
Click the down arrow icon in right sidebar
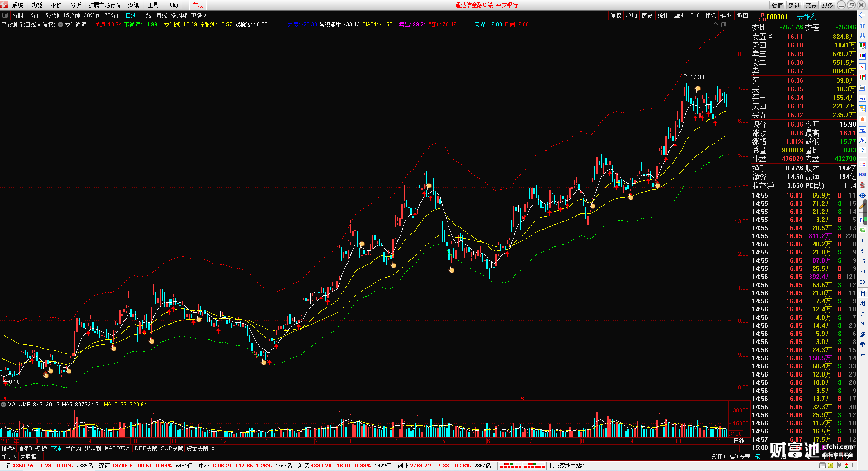(x=863, y=36)
